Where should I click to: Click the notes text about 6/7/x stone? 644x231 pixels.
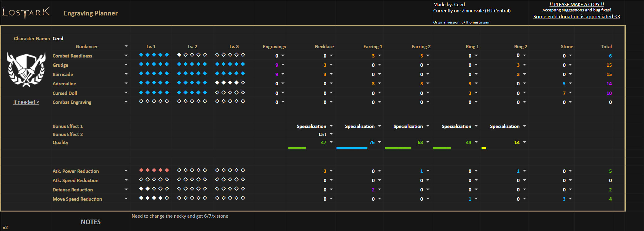click(x=180, y=216)
